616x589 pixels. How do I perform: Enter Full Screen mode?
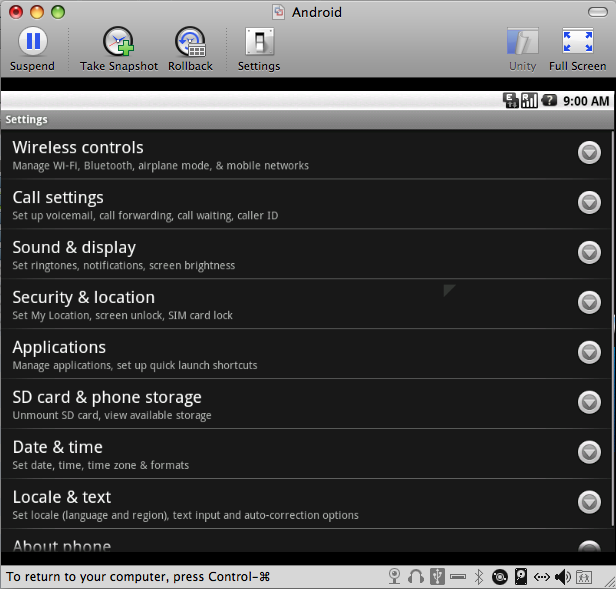577,42
